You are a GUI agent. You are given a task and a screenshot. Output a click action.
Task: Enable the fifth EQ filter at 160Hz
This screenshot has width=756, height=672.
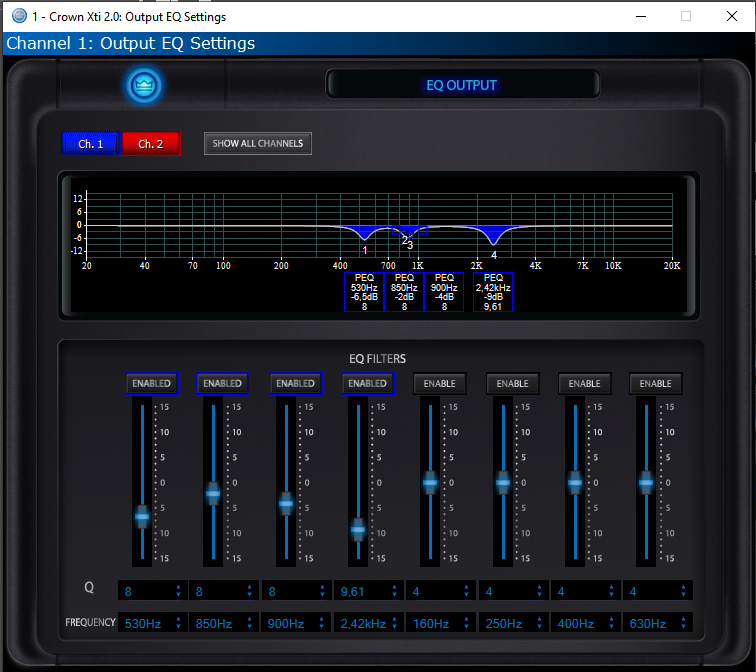click(x=439, y=383)
